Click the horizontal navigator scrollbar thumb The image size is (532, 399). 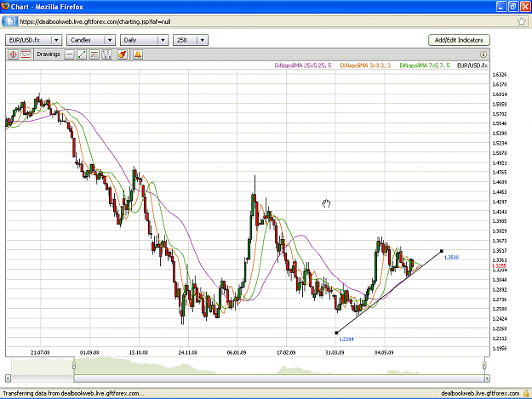279,379
